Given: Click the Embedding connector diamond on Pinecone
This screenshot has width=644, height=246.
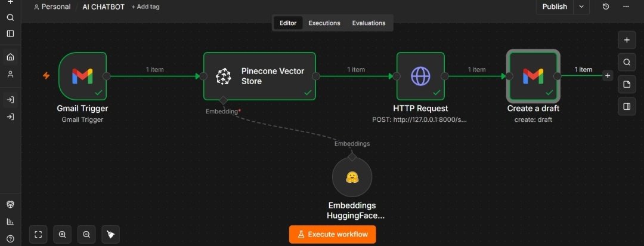Looking at the screenshot, I should click(x=223, y=100).
